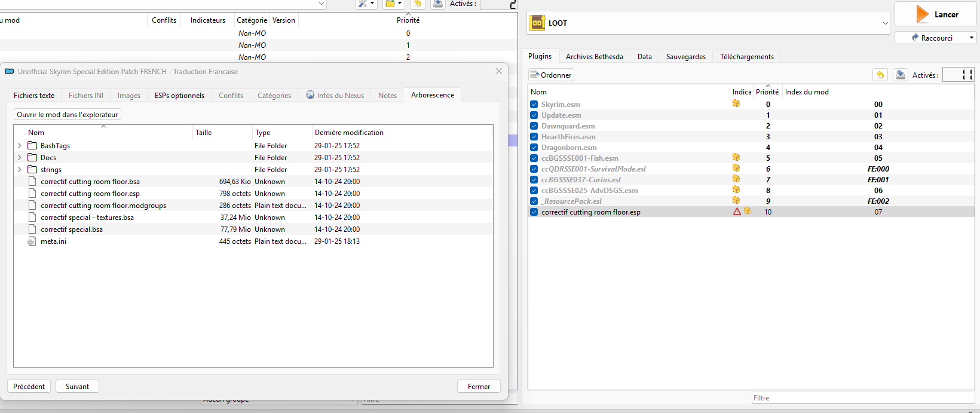980x413 pixels.
Task: Disable correctif cutting room floor.esp plugin checkbox
Action: (534, 212)
